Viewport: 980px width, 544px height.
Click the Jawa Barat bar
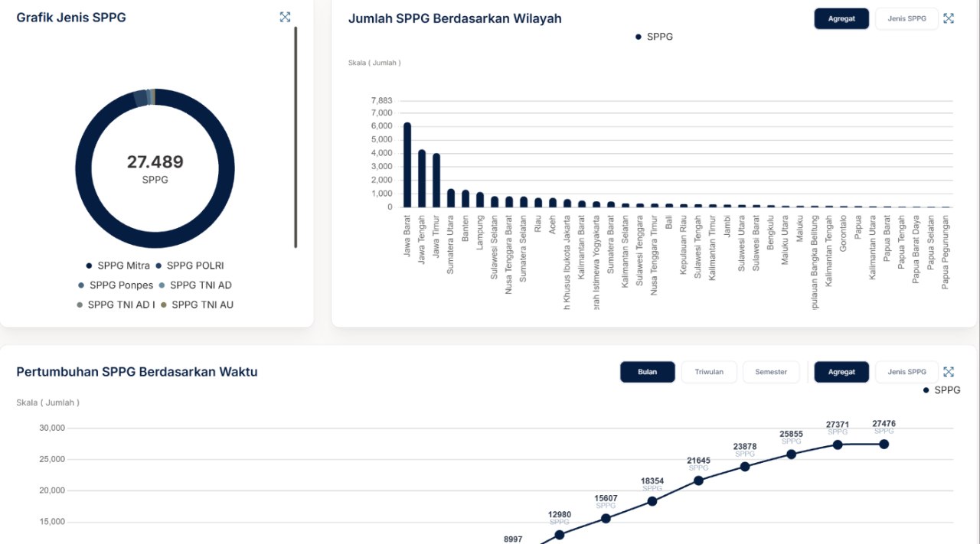pos(407,165)
